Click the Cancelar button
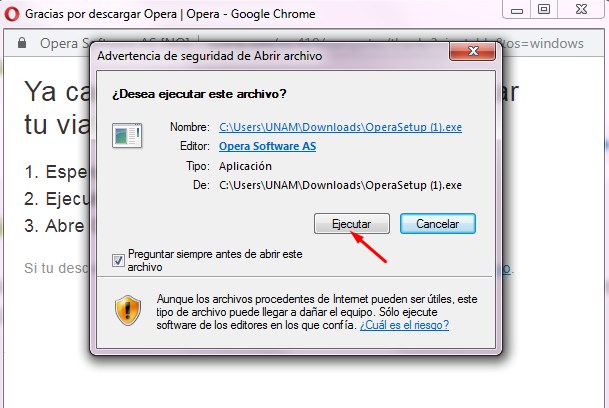Viewport: 609px width, 408px height. click(438, 224)
